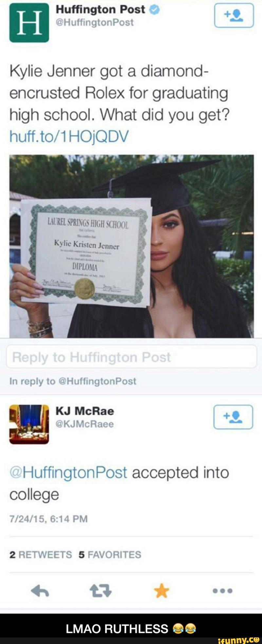
Task: Open the Huffington Post display name
Action: [101, 10]
